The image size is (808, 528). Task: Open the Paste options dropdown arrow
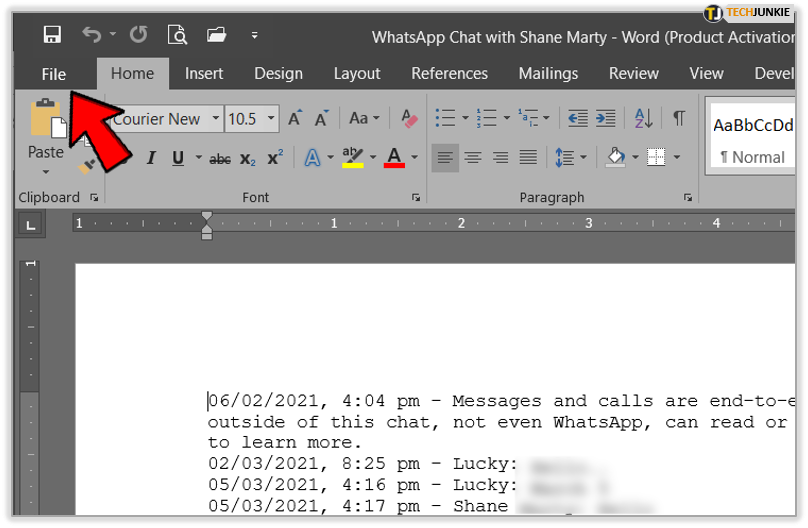45,173
